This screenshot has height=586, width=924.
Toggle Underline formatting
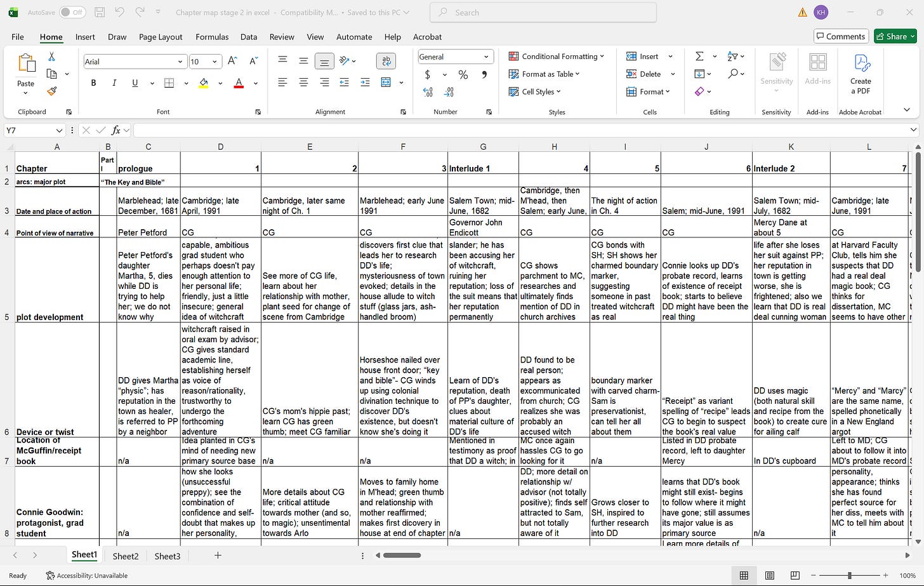point(135,83)
